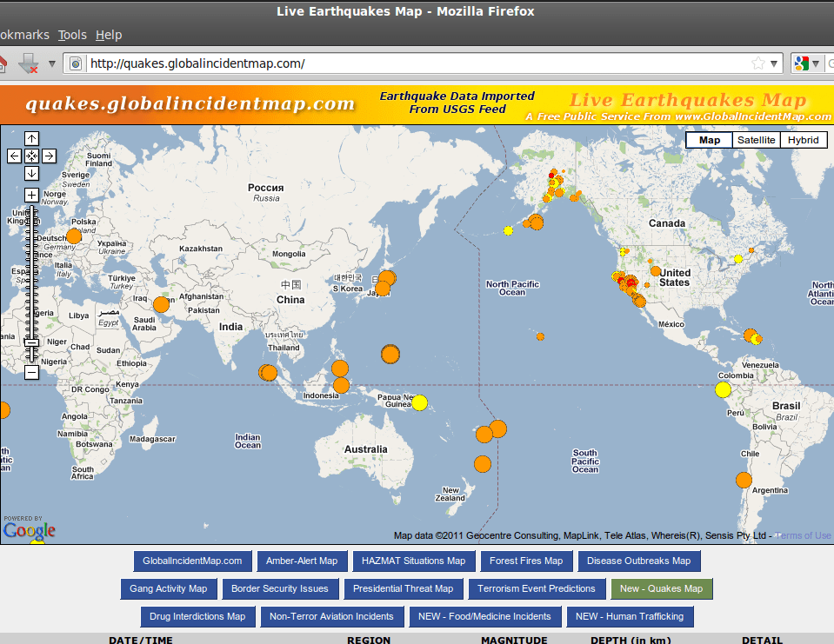Click the yellow quake marker in eastern Canada
Screen dimensions: 834x644
[738, 259]
